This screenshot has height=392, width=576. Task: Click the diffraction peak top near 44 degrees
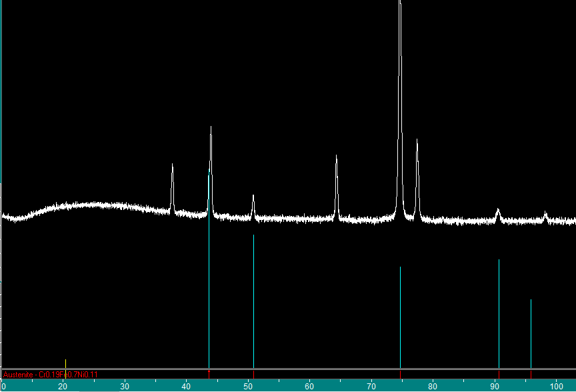211,127
